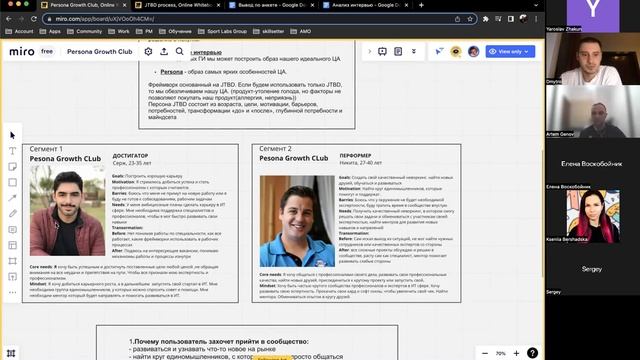
Task: Open the Chrome three-dots menu
Action: [536, 19]
